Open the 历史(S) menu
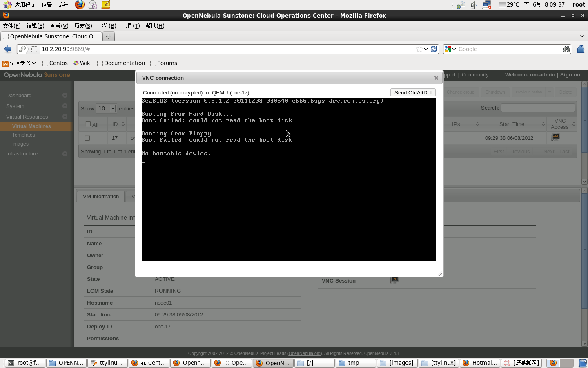The width and height of the screenshot is (588, 368). click(x=83, y=26)
